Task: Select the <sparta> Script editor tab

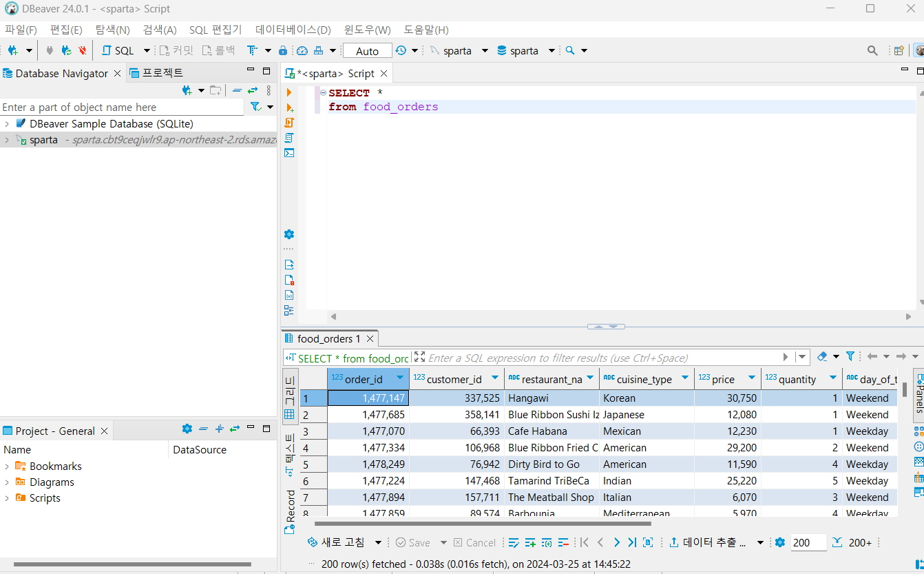Action: [x=337, y=73]
